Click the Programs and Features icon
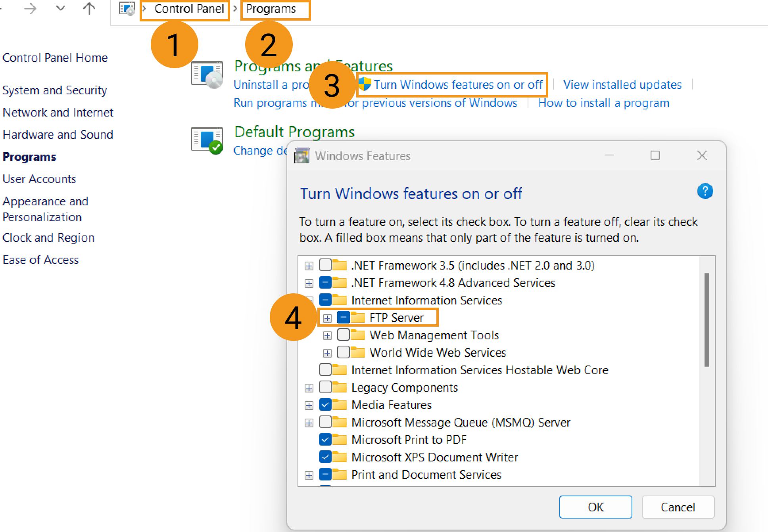Viewport: 768px width, 532px height. 207,75
